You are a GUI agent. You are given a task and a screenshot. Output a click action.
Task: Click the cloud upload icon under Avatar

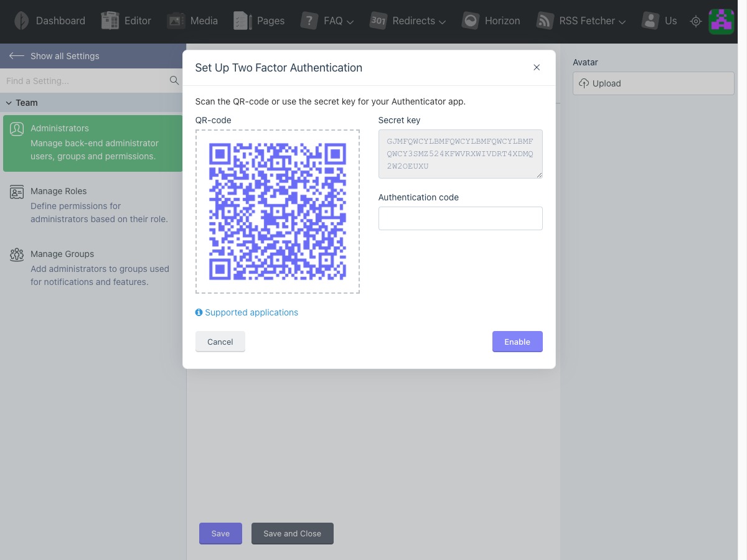584,83
